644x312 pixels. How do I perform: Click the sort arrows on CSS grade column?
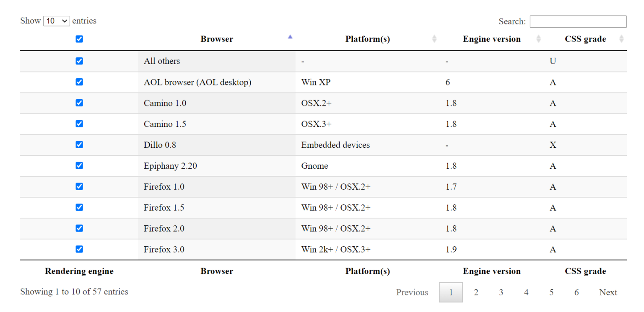click(x=621, y=39)
